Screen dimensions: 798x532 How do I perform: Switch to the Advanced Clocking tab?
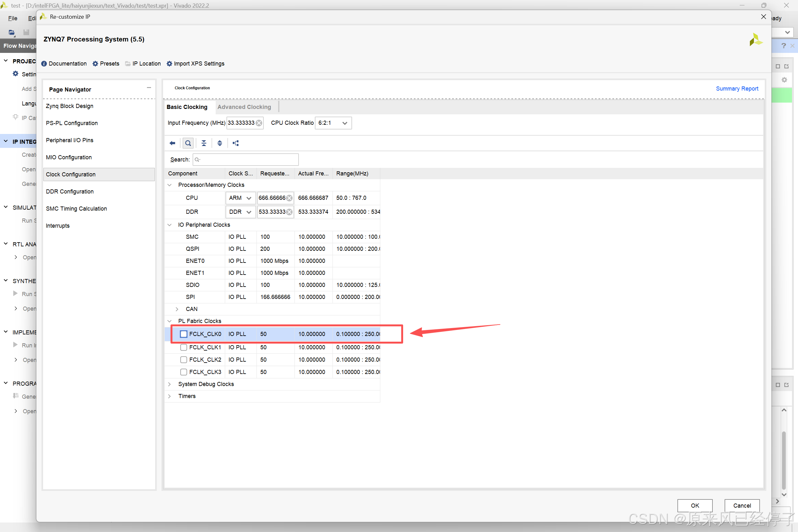click(244, 107)
